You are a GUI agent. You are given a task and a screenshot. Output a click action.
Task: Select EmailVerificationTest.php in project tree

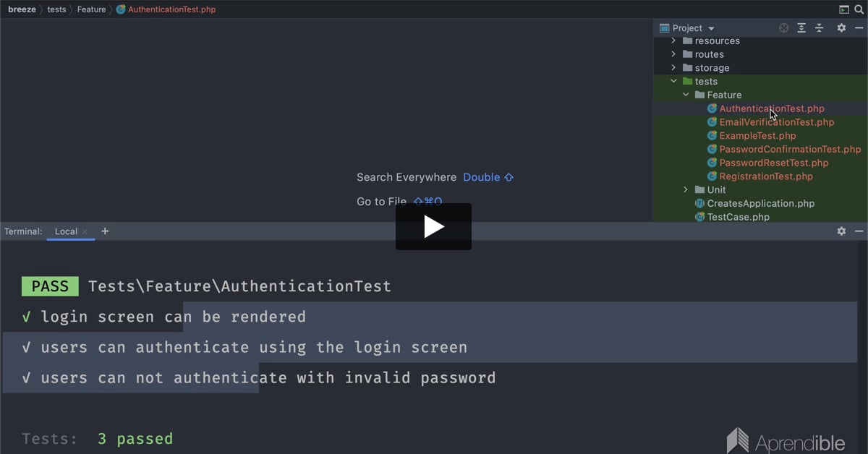tap(777, 122)
